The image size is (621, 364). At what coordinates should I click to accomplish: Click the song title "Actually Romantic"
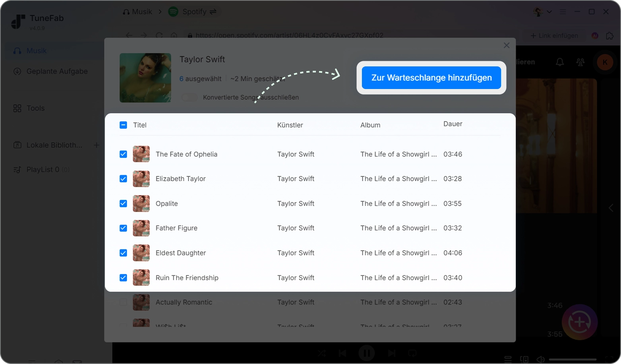(184, 302)
